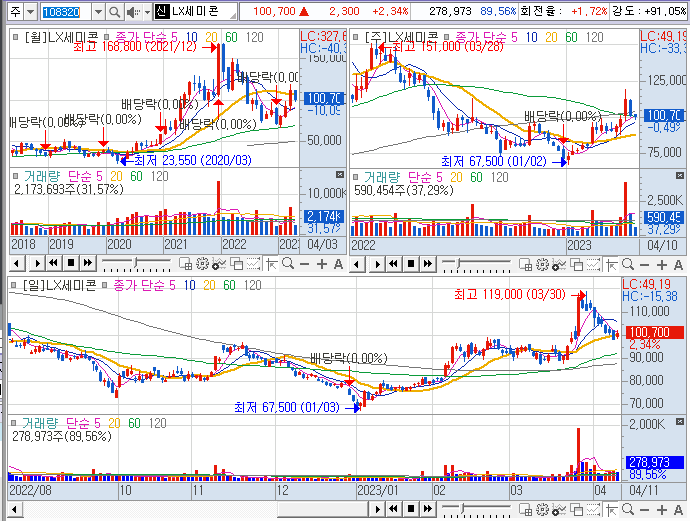Activate weekly chart magnifier zoom tool
This screenshot has height=521, width=690.
click(628, 264)
